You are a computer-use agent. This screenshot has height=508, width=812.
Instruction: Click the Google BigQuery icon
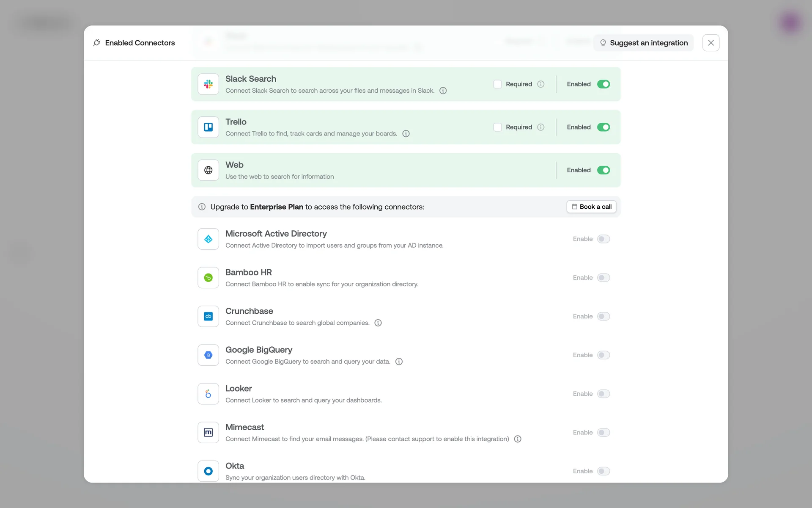(208, 355)
